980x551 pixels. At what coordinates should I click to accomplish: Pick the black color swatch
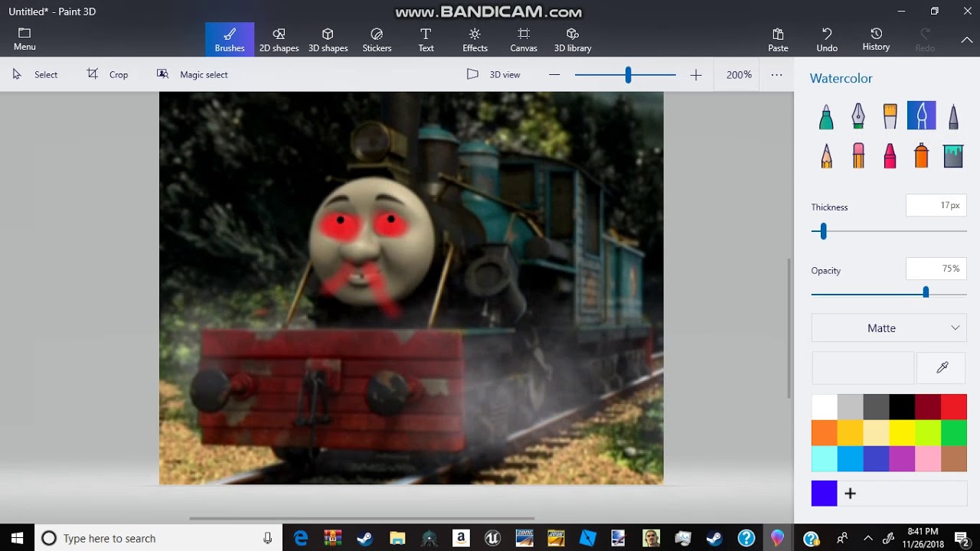click(x=902, y=407)
